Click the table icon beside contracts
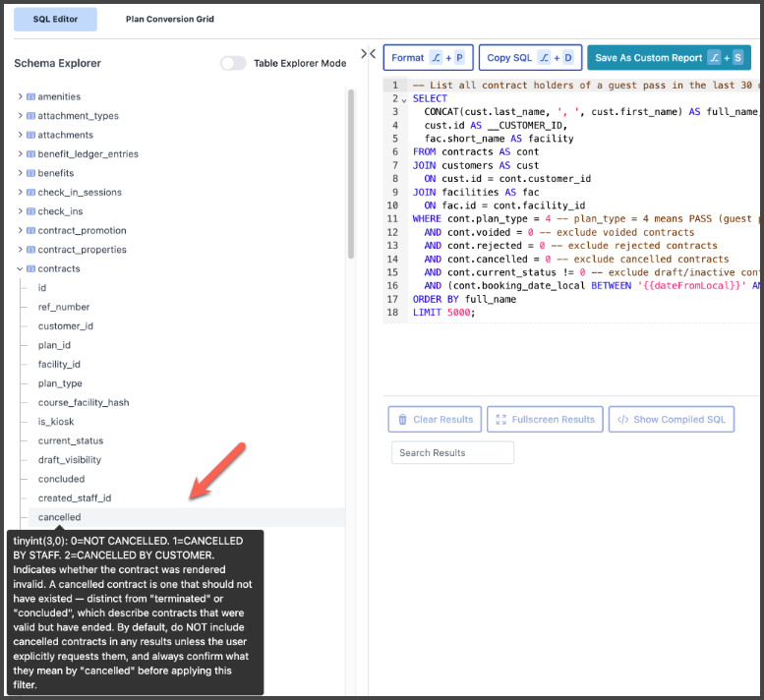Image resolution: width=764 pixels, height=700 pixels. click(x=30, y=269)
